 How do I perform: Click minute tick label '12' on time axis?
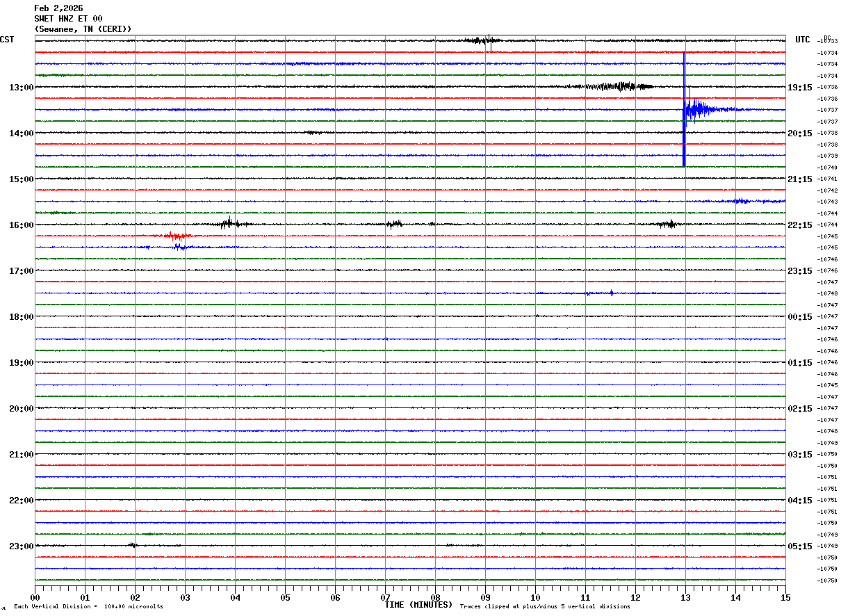[635, 597]
